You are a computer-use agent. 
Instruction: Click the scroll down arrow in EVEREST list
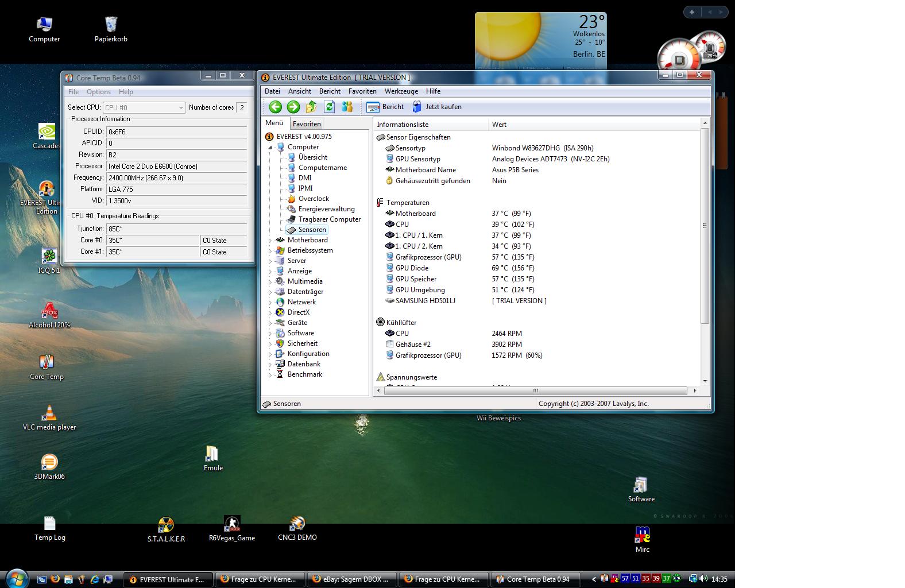click(705, 381)
